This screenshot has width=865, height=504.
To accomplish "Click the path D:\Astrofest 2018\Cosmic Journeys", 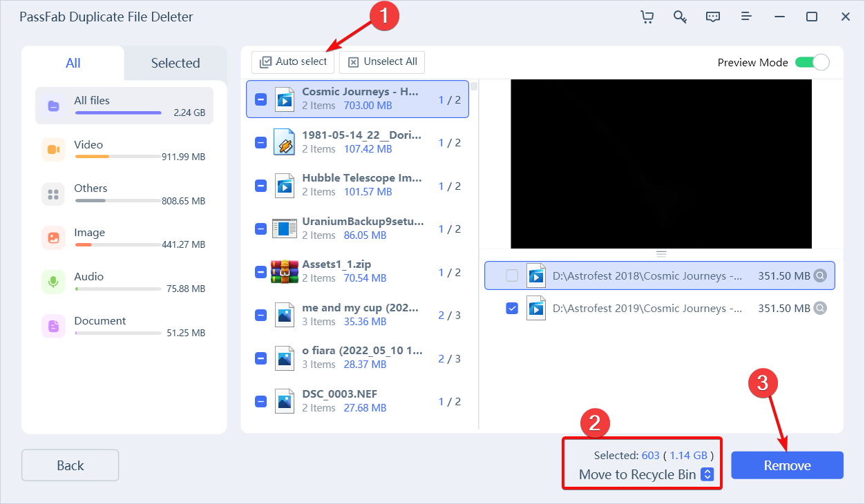I will (648, 276).
